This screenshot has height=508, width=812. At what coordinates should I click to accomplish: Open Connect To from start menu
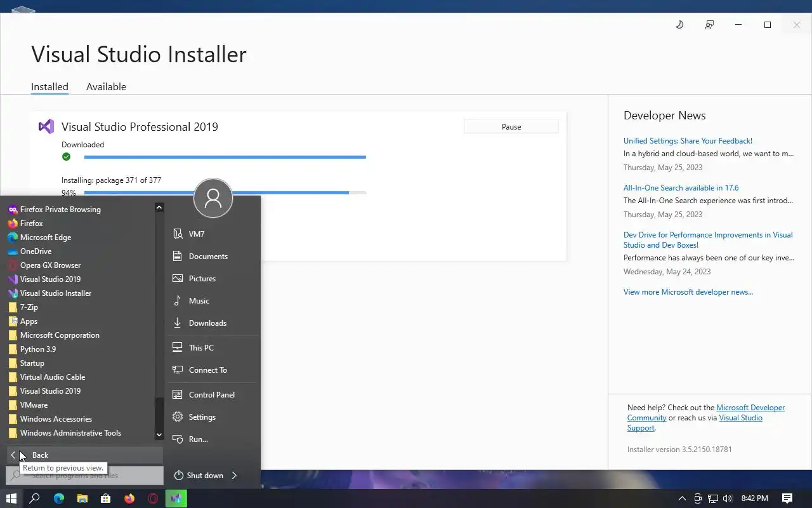(x=213, y=370)
